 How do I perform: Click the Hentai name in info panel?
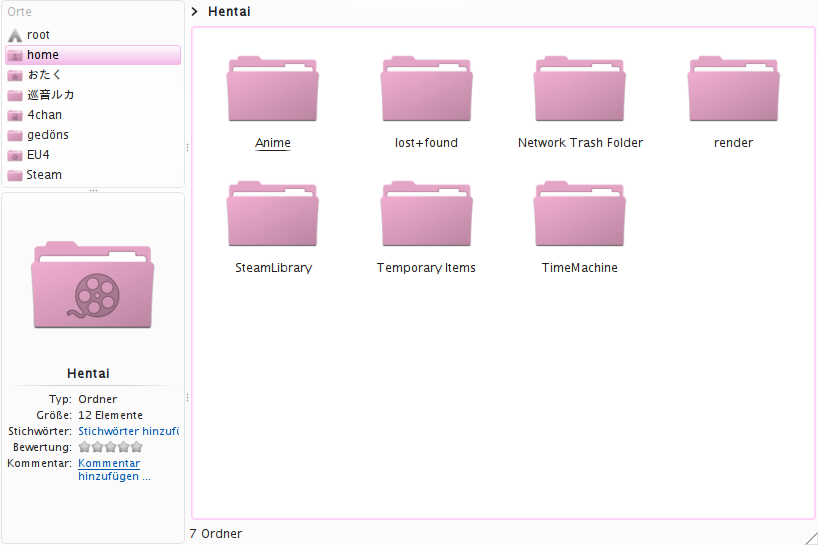[x=88, y=373]
